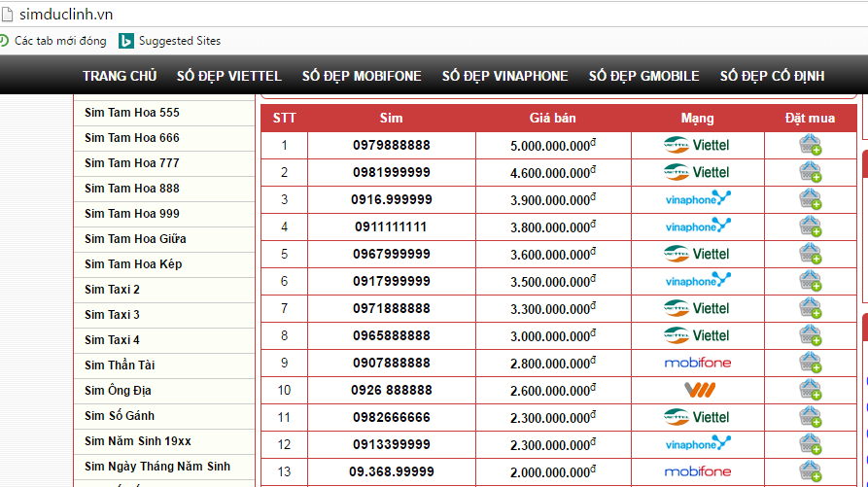Click the Giá bán column header
This screenshot has width=868, height=487.
pos(552,119)
